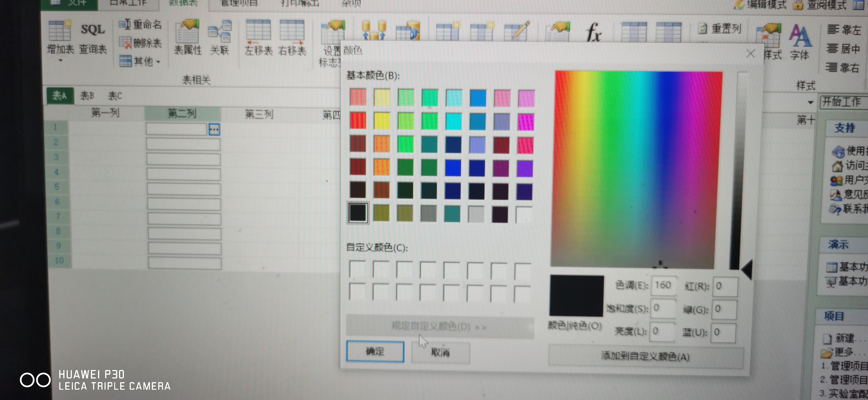Viewport: 868px width, 400px height.
Task: Click the 绿(G) green value field
Action: (724, 309)
